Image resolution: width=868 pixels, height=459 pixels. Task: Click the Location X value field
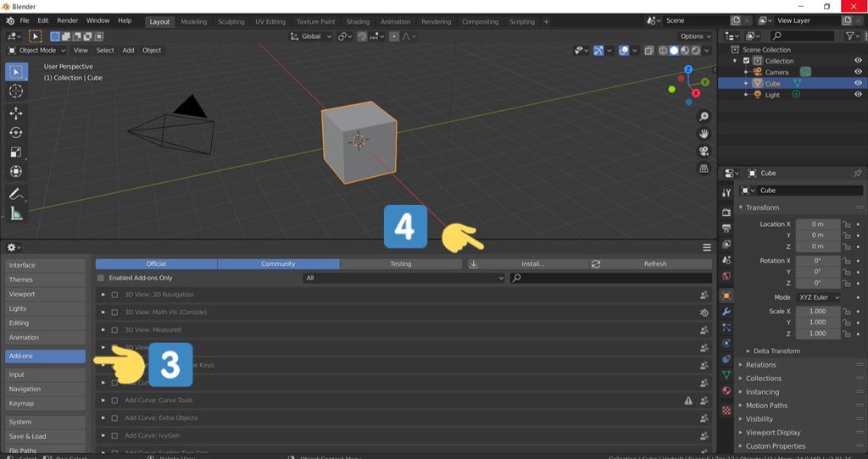818,224
